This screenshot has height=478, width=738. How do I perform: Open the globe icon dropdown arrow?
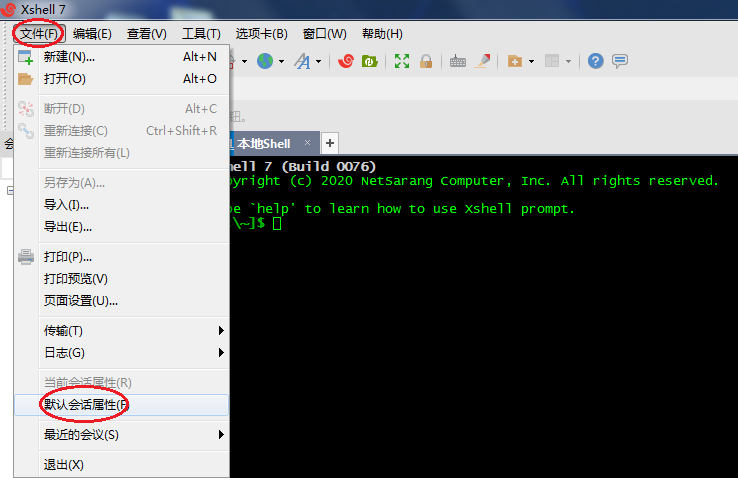point(281,61)
